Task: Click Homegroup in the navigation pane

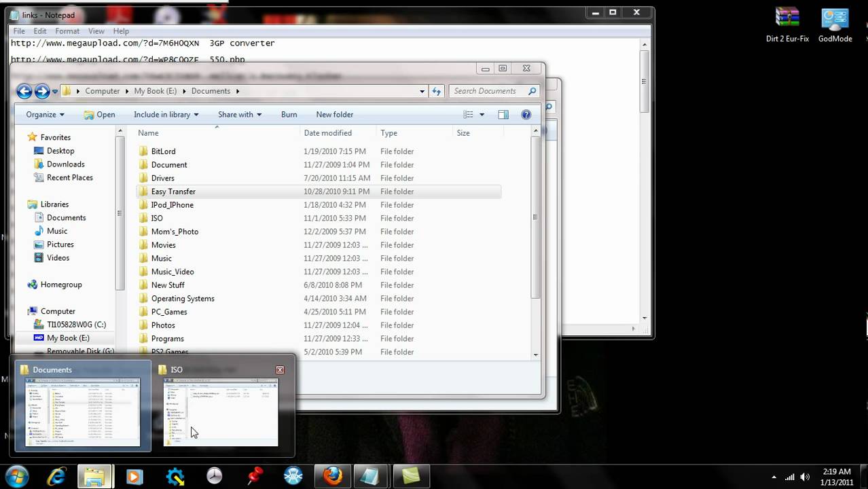Action: [x=60, y=285]
